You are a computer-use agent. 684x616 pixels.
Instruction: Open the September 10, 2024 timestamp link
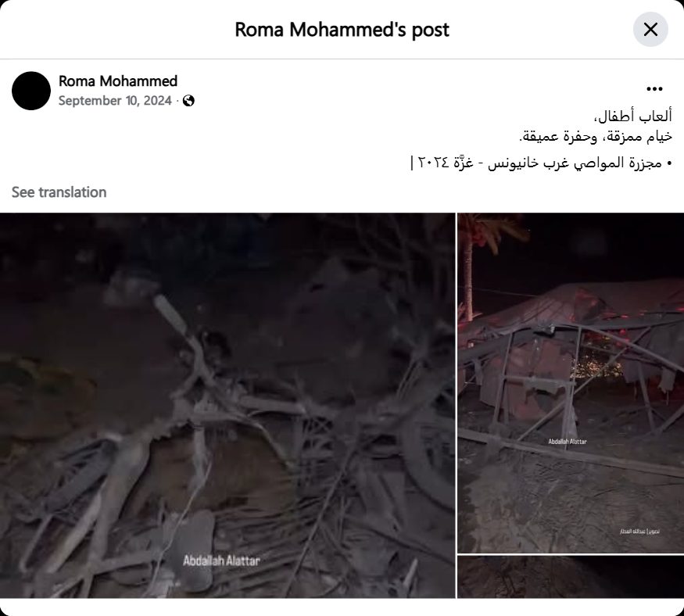(115, 101)
